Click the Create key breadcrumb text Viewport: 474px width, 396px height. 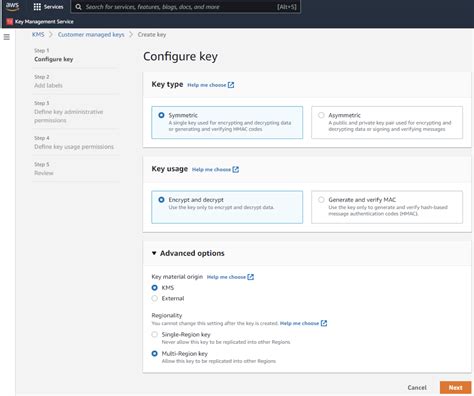[152, 35]
